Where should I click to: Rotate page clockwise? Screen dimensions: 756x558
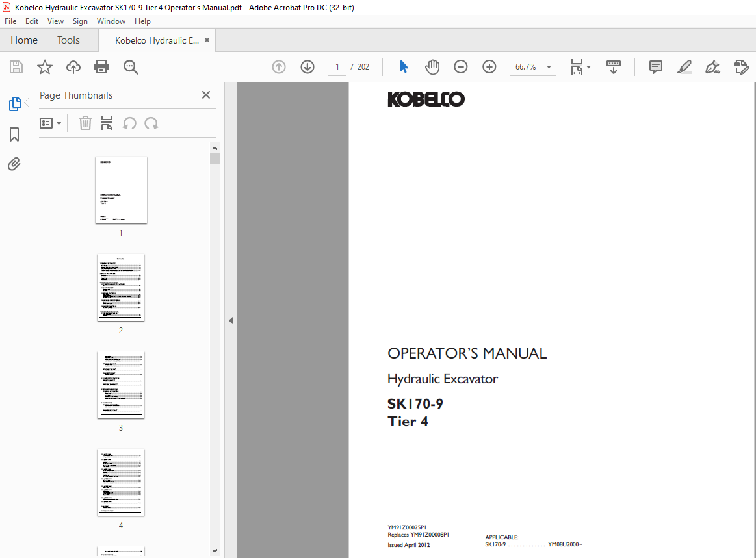click(x=151, y=123)
